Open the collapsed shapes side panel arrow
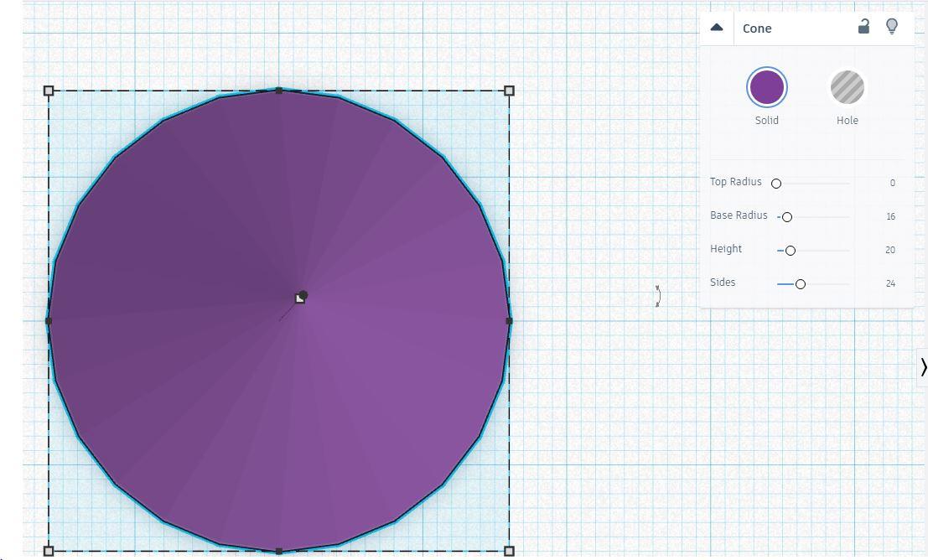Viewport: 928px width, 560px height. click(x=923, y=368)
